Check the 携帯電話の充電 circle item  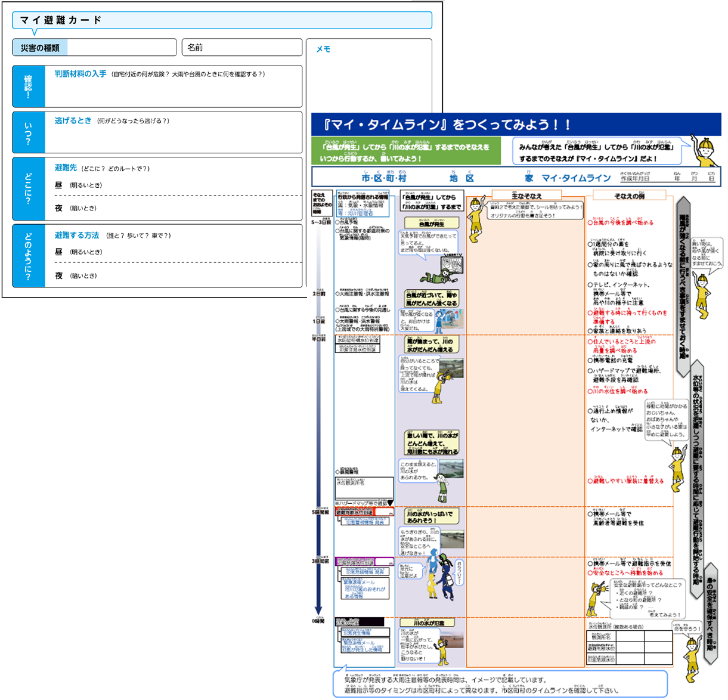[x=590, y=361]
